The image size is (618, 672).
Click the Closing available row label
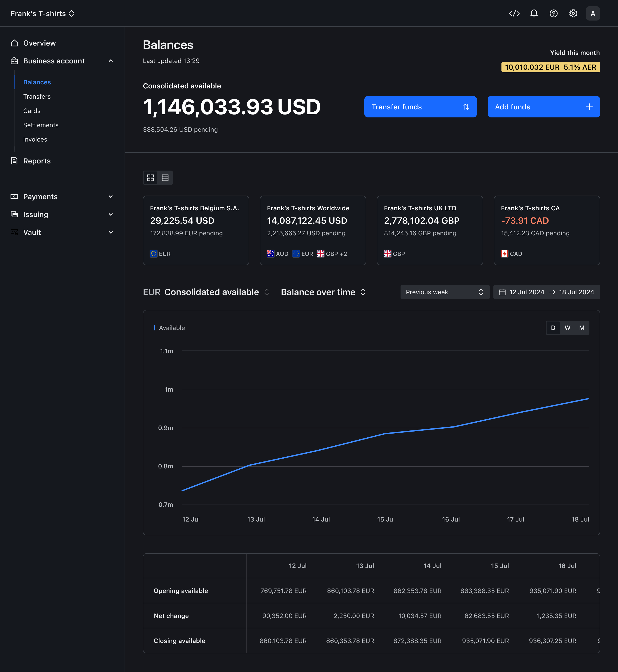pyautogui.click(x=179, y=641)
